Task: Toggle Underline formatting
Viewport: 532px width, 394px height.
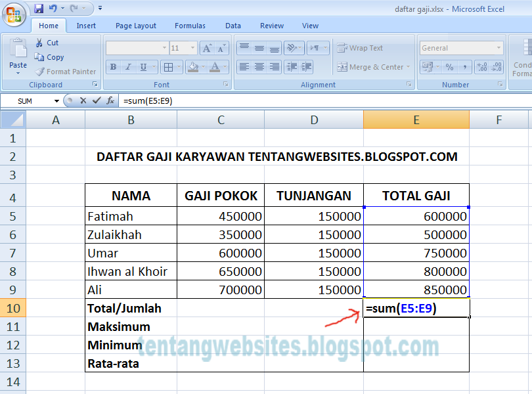Action: pos(144,67)
